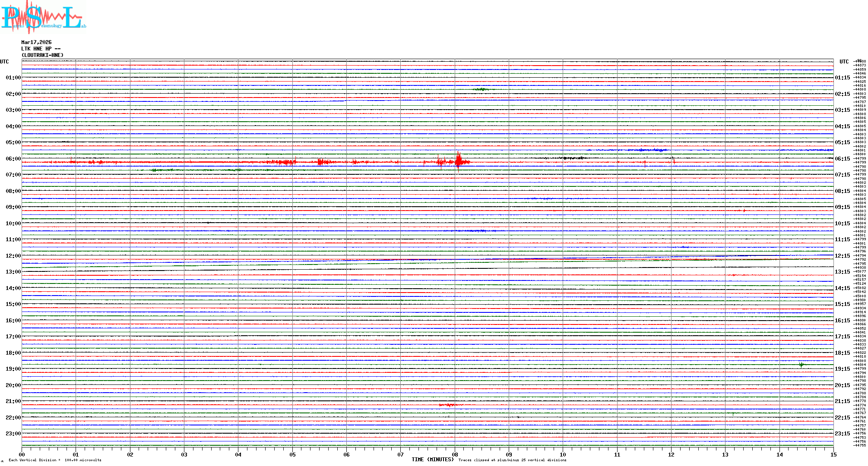Click the 06:00 hour label on the left

(13, 159)
